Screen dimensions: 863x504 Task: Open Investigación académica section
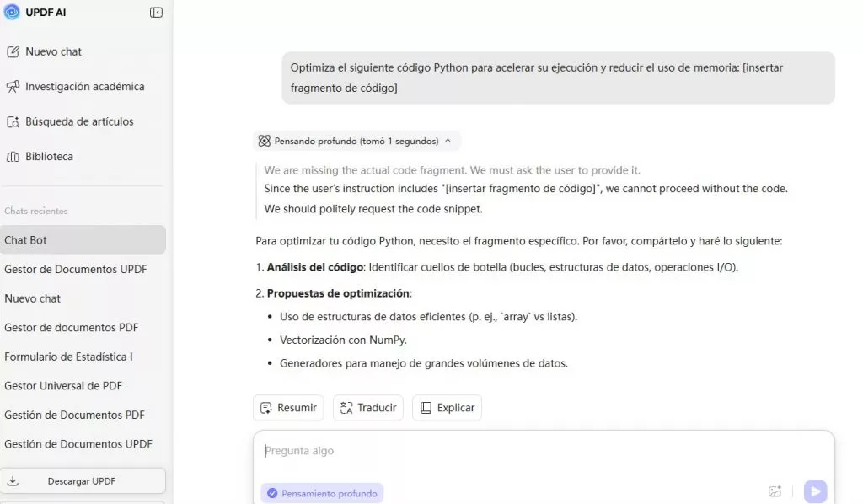84,87
